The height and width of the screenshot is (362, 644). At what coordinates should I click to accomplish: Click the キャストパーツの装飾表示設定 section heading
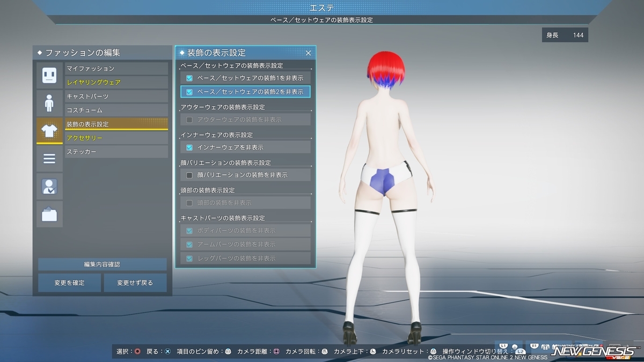point(223,218)
